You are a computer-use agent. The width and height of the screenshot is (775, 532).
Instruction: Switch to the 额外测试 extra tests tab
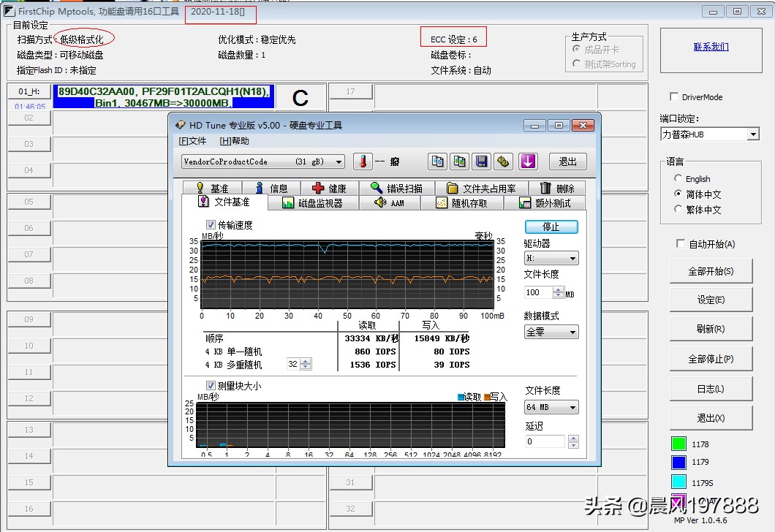(x=545, y=203)
